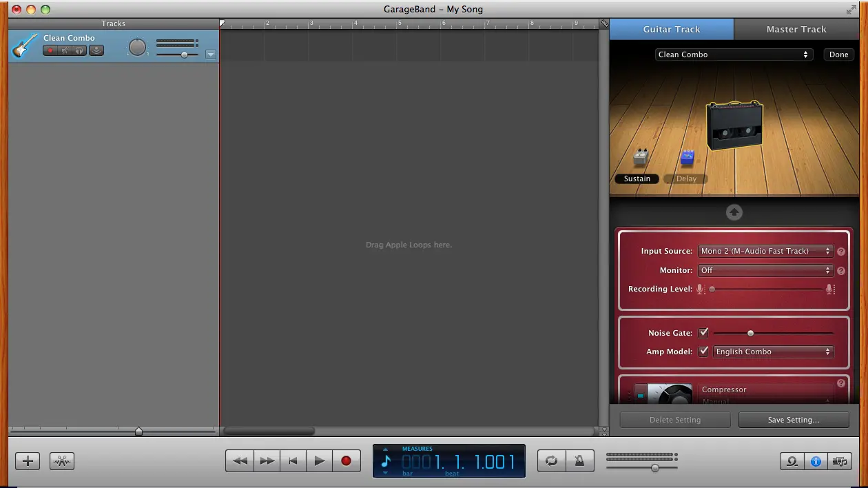Start playback with the Play button
The height and width of the screenshot is (488, 868).
pos(319,461)
